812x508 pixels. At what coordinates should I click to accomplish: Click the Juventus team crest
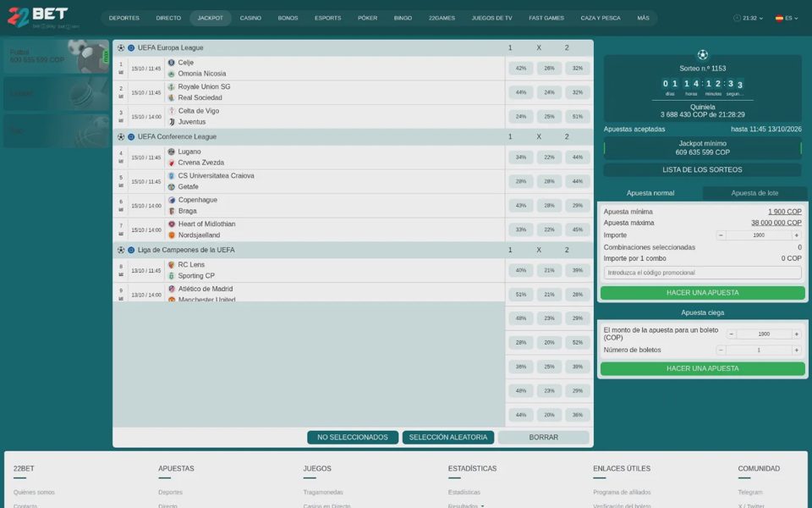point(172,122)
